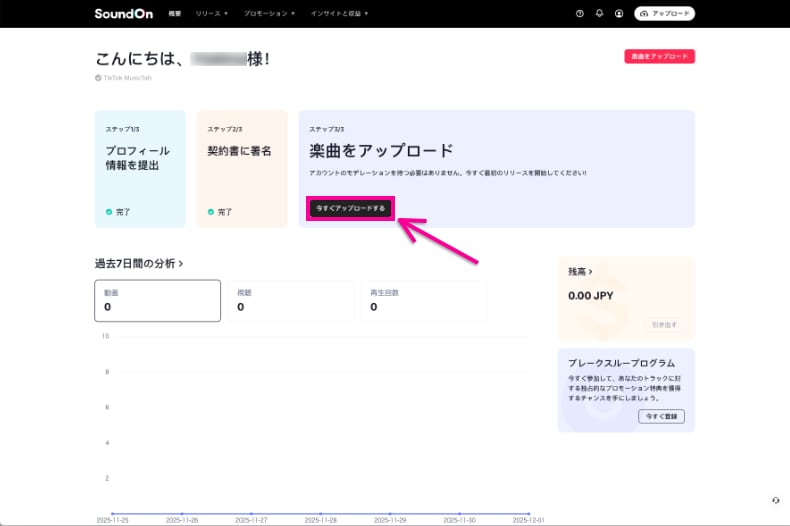The height and width of the screenshot is (526, 790).
Task: Open 過去7日間の分析 details chevron
Action: (x=180, y=264)
